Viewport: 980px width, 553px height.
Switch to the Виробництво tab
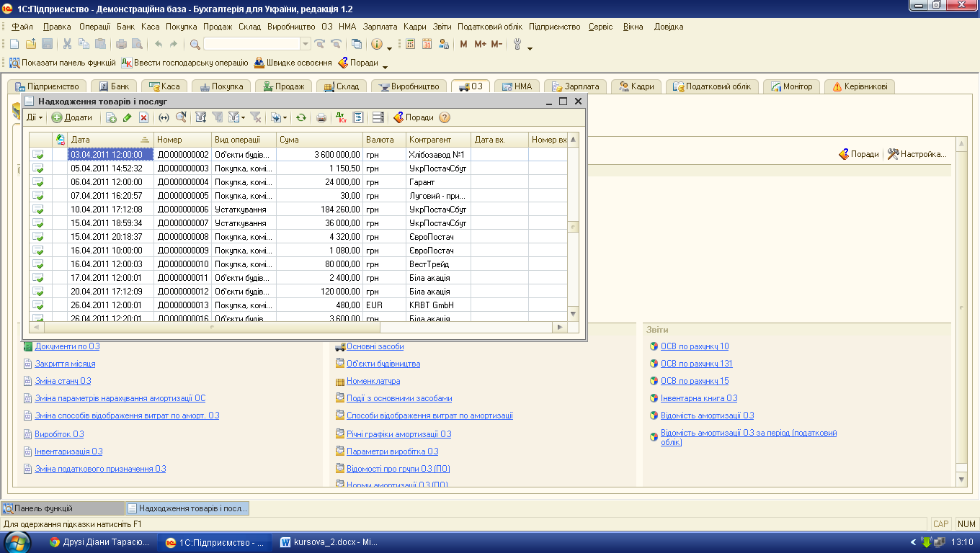(409, 86)
